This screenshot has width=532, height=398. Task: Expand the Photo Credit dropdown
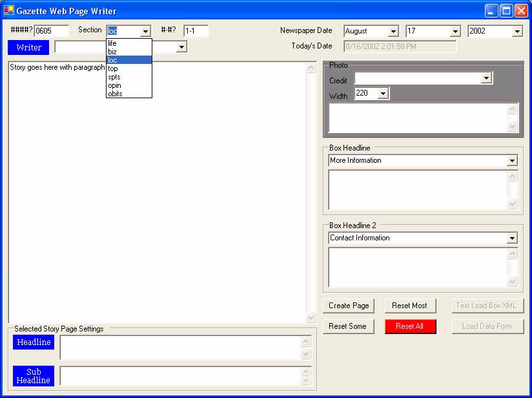click(x=486, y=78)
